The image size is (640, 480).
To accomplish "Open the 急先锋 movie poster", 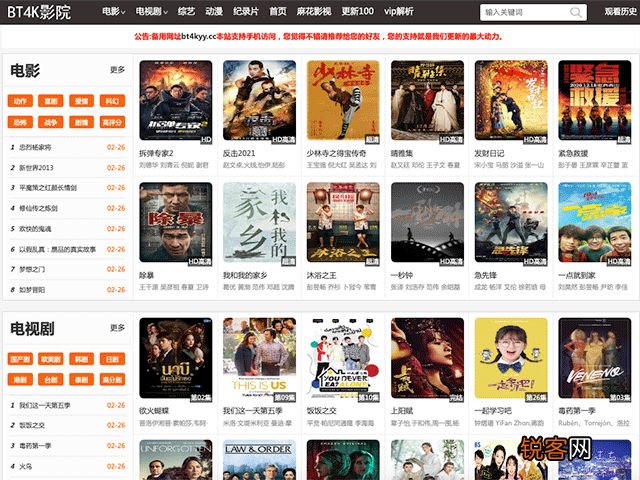I will pos(511,224).
